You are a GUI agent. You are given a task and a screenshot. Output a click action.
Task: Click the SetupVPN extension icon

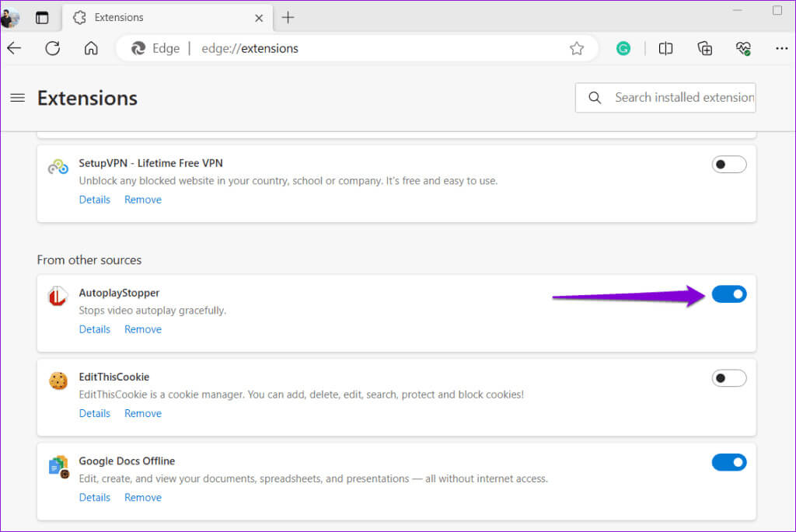coord(58,166)
